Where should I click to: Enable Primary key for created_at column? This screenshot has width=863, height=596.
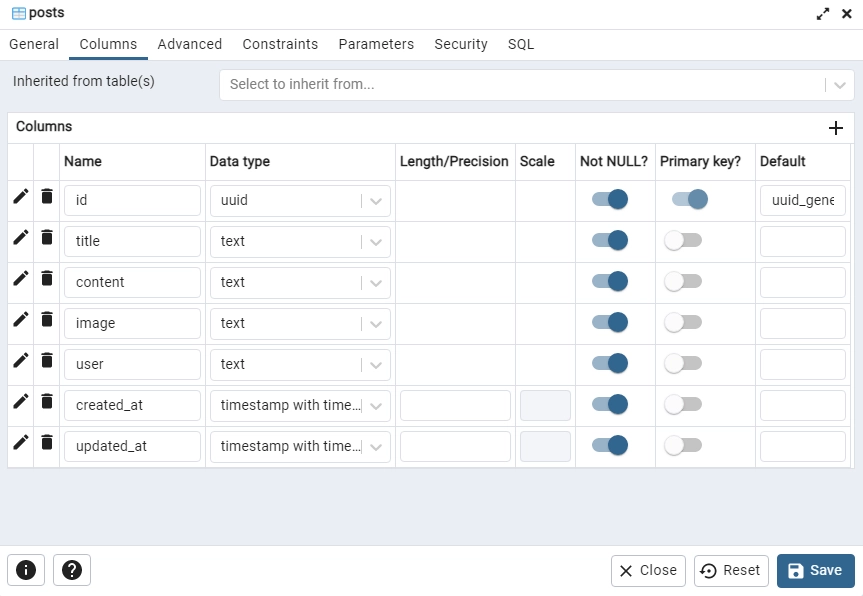click(683, 404)
